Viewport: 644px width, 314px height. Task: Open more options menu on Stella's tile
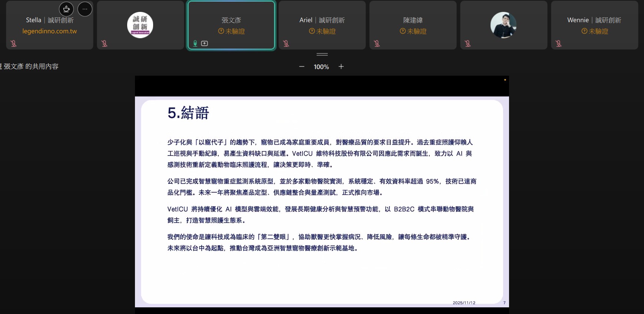point(85,9)
